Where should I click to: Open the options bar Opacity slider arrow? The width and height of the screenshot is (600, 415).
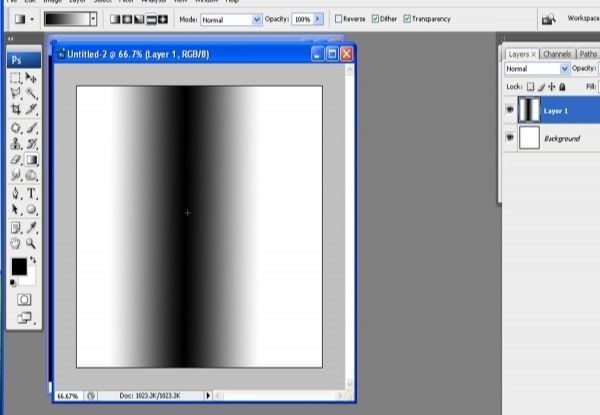(318, 19)
